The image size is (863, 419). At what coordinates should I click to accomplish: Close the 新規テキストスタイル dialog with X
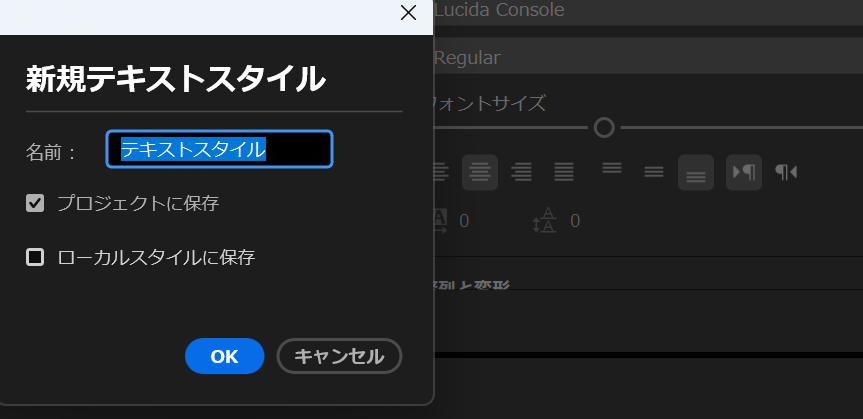tap(408, 12)
